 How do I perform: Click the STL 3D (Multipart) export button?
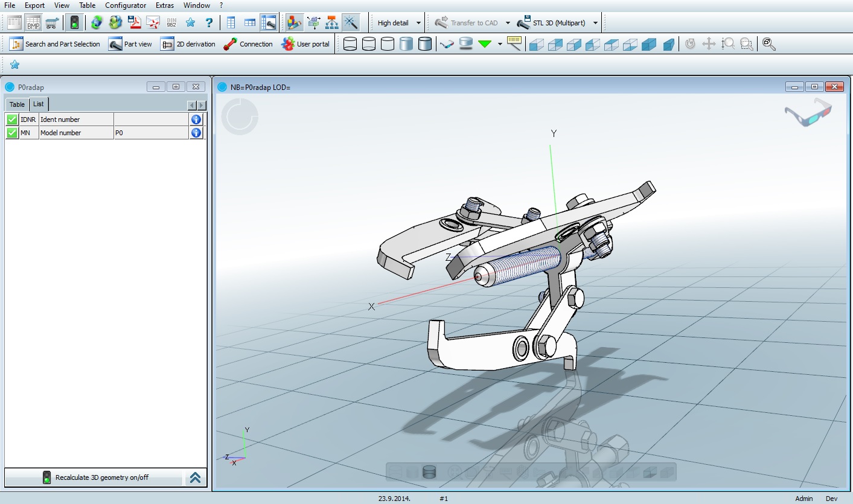point(552,23)
